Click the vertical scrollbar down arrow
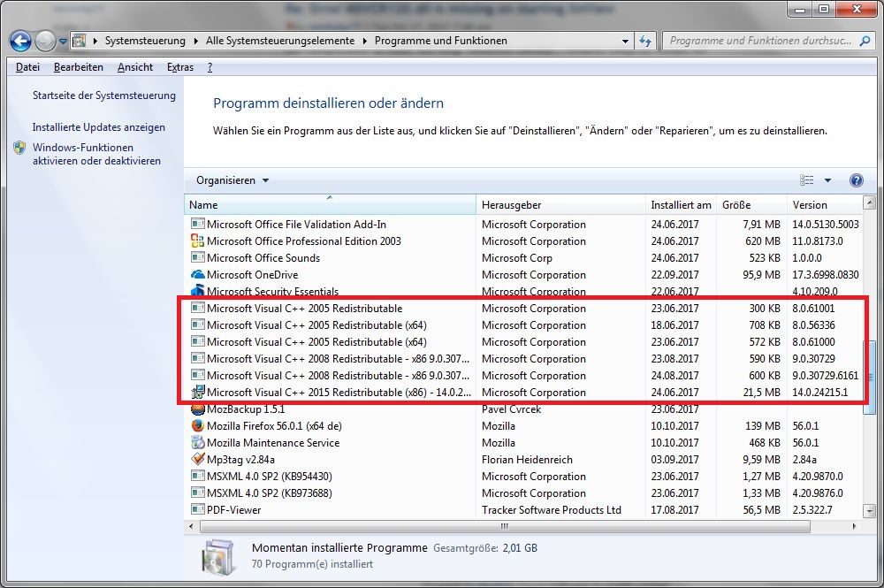The image size is (884, 588). pos(869,511)
